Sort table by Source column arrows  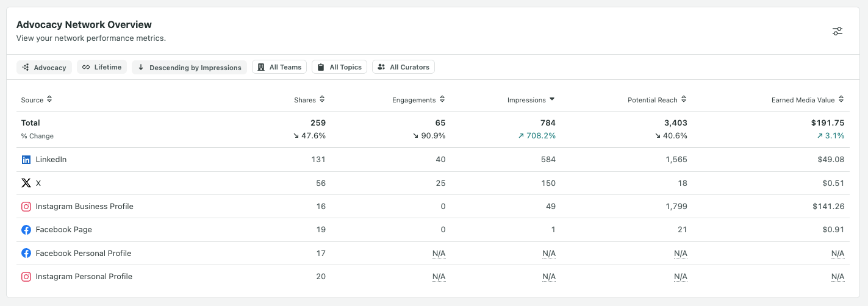[x=49, y=99]
